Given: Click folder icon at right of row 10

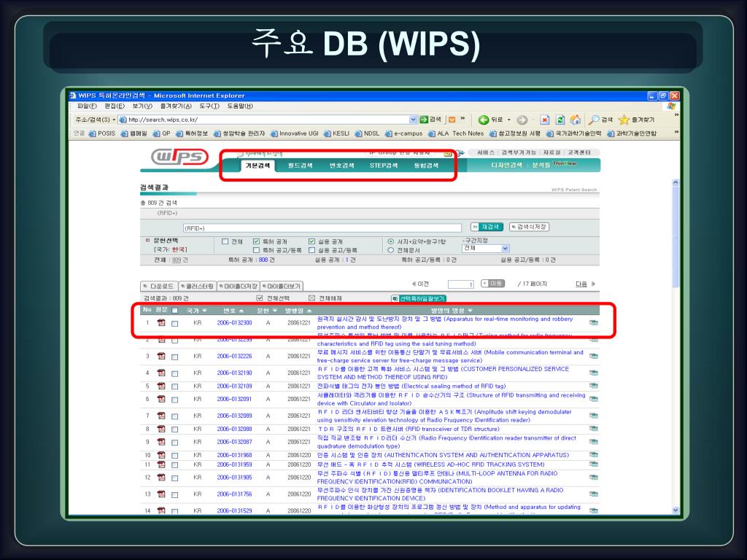Looking at the screenshot, I should [x=594, y=455].
